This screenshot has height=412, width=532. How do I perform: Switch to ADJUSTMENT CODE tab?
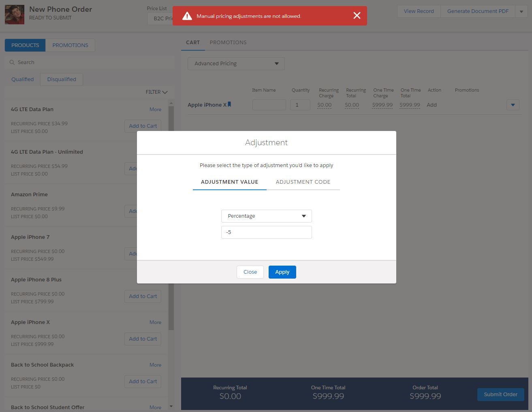click(x=303, y=182)
